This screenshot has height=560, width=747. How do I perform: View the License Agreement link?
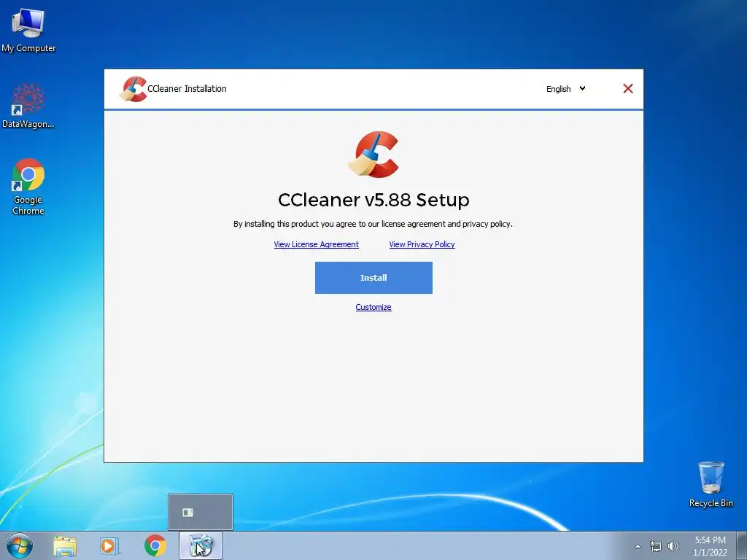(x=317, y=244)
